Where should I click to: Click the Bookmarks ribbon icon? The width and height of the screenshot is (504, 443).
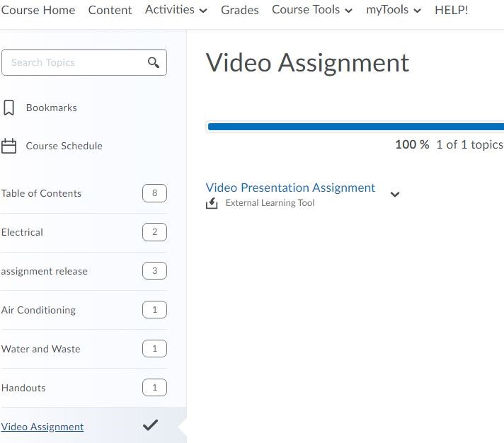(x=9, y=108)
